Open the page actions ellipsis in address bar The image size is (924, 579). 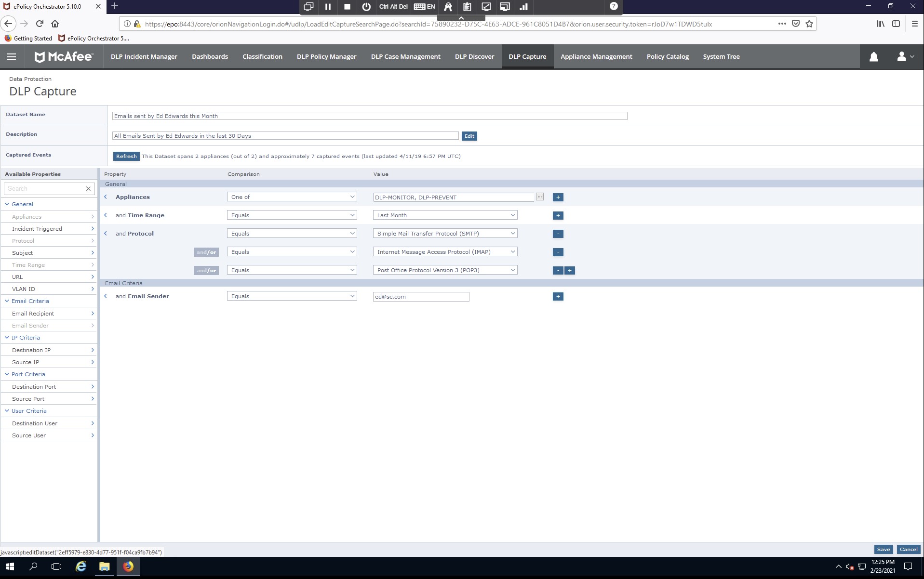(x=782, y=24)
